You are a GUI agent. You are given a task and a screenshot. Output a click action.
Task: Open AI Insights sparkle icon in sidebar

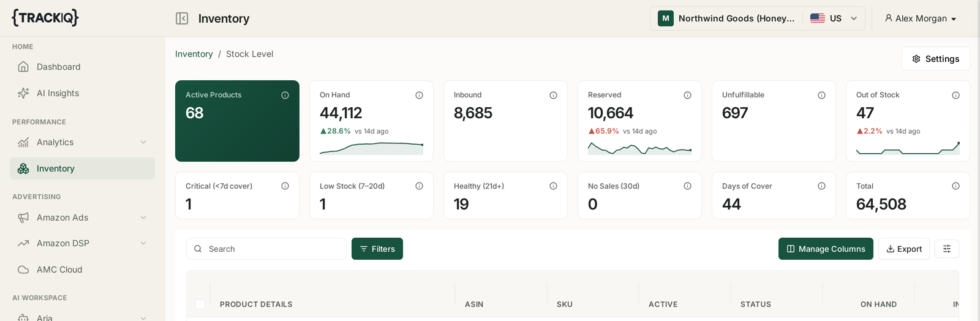(23, 93)
